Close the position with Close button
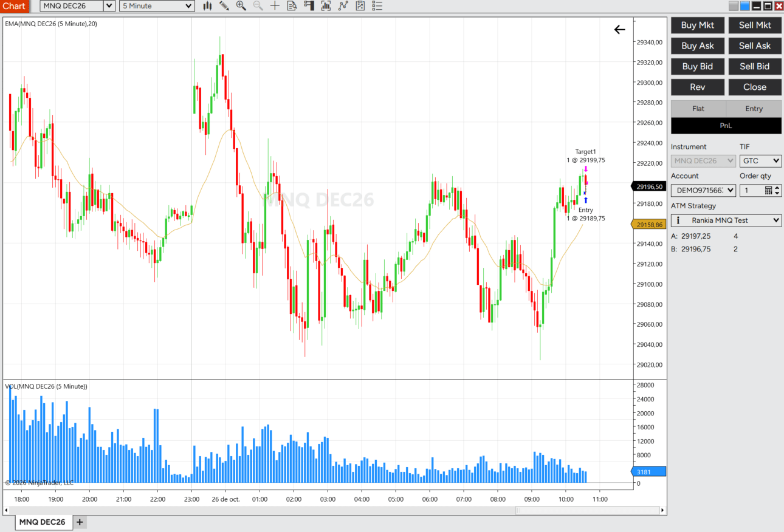Image resolution: width=784 pixels, height=532 pixels. point(755,87)
